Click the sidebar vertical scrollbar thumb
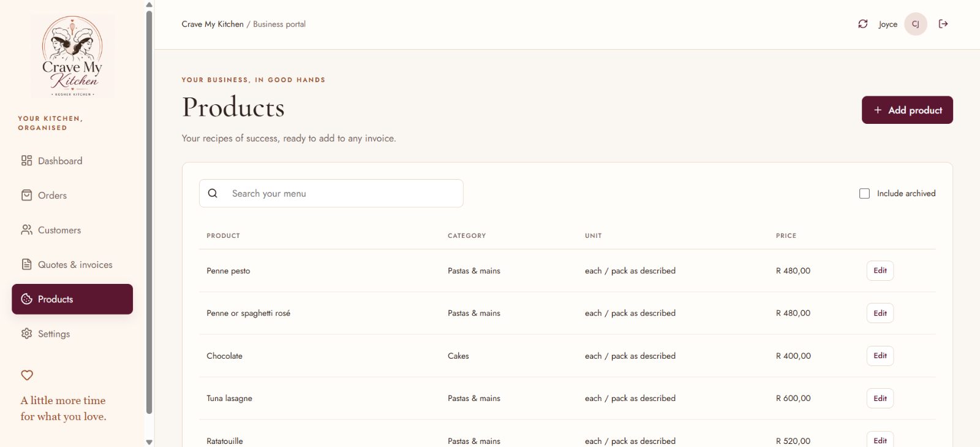The image size is (980, 447). point(149,212)
